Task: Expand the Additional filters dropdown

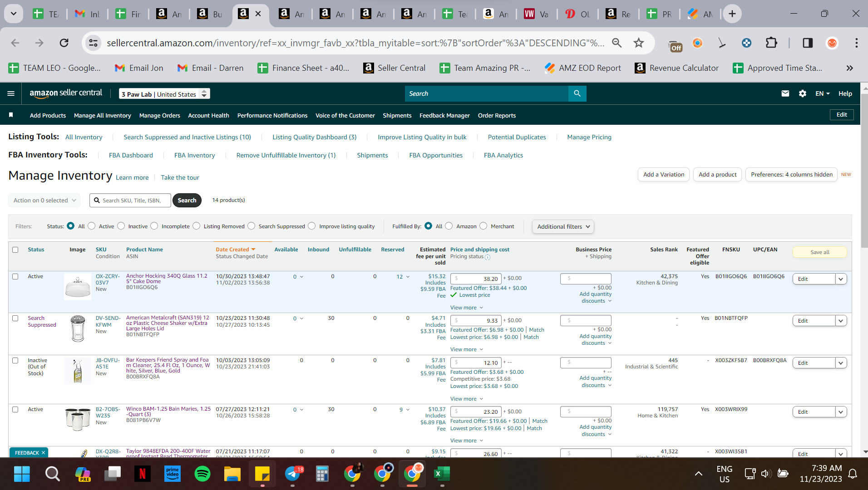Action: (x=563, y=226)
